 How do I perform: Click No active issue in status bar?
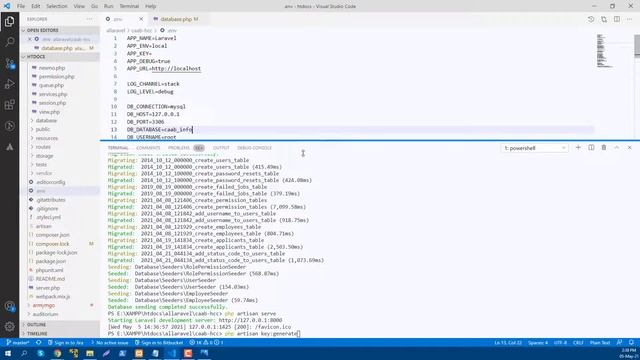tap(109, 342)
